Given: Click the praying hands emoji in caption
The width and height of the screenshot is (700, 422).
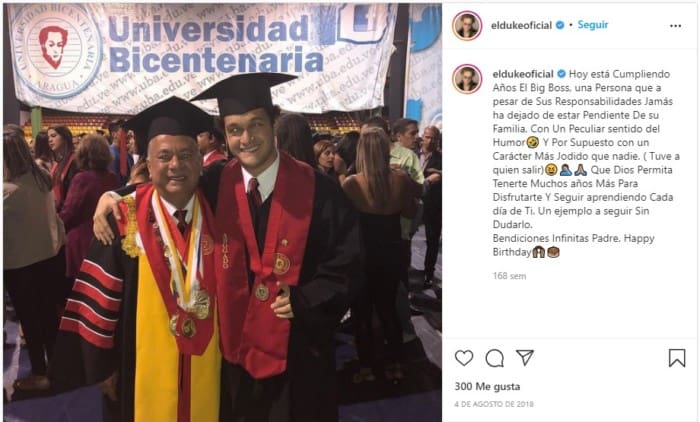Looking at the screenshot, I should (x=580, y=170).
